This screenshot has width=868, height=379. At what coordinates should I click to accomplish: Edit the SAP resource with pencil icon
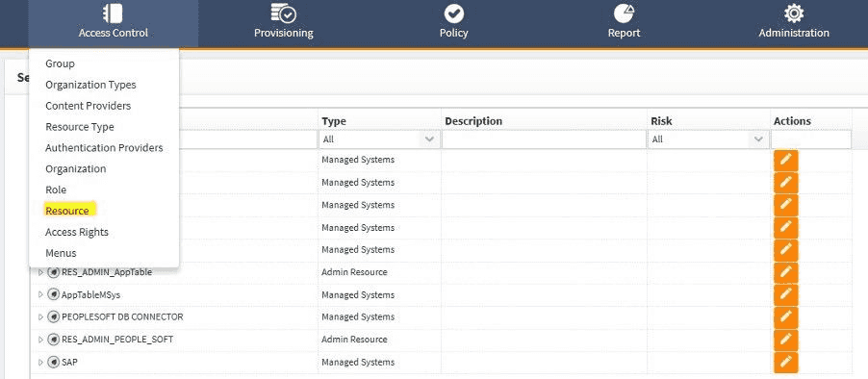tap(785, 362)
